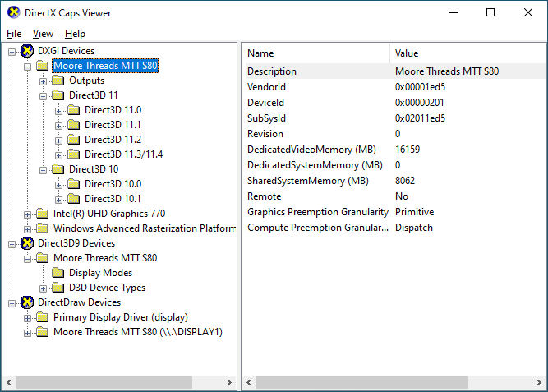This screenshot has width=548, height=392.
Task: Click the details pane scroll right arrow
Action: click(x=539, y=382)
